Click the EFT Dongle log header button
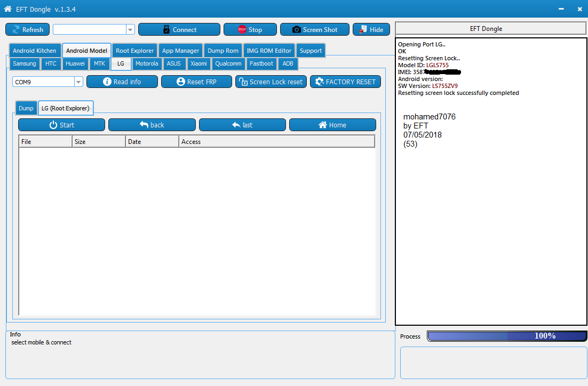 coord(490,28)
